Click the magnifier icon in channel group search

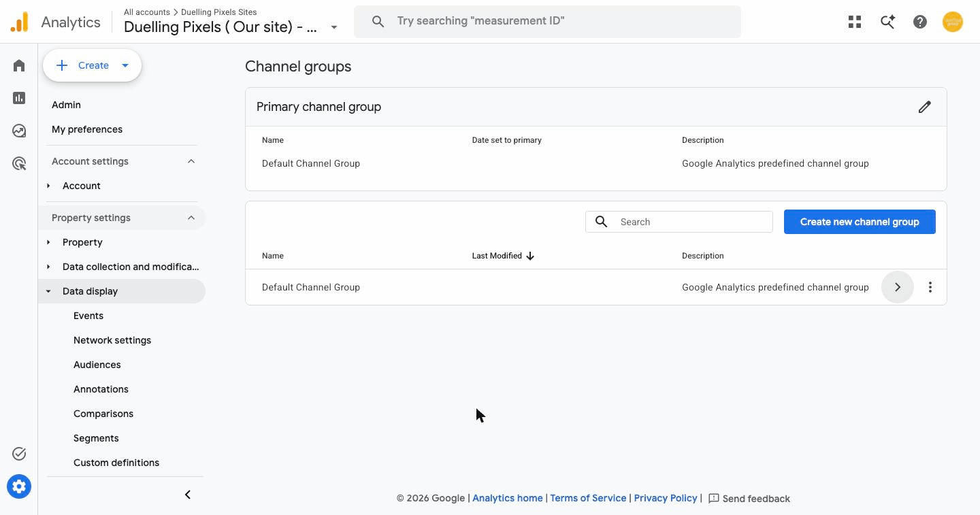coord(602,222)
